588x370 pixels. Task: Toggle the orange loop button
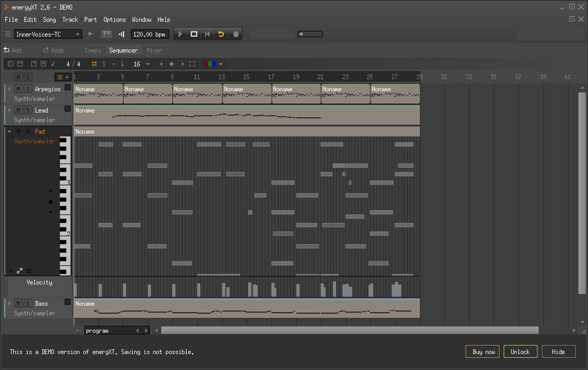(221, 34)
